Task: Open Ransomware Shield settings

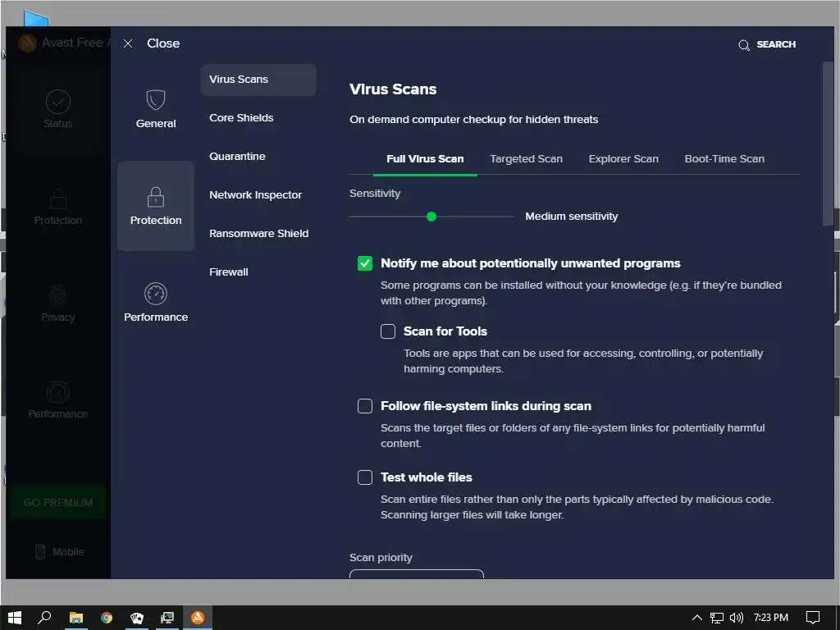Action: (x=258, y=234)
